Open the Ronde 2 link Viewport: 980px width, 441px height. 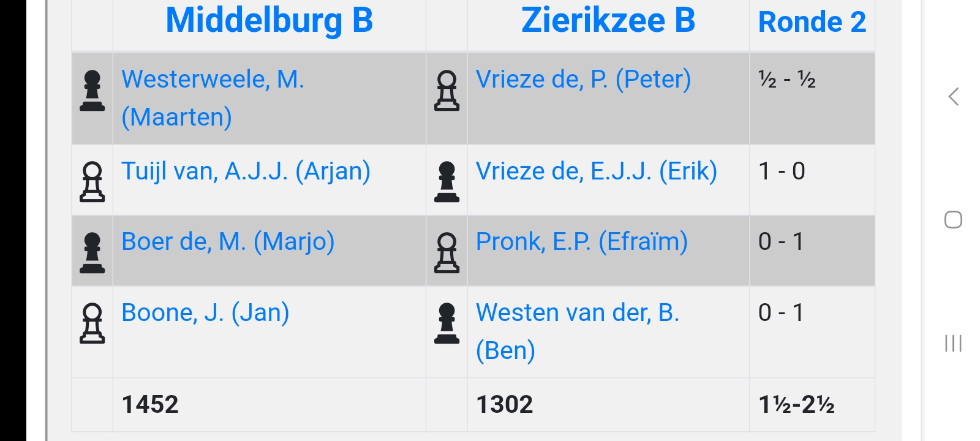812,22
